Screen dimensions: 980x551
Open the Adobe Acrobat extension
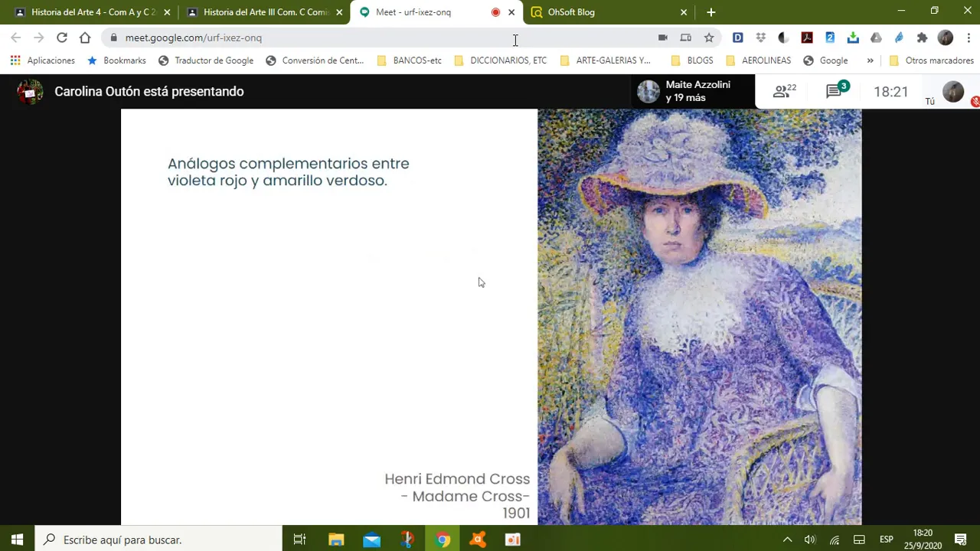pos(807,37)
